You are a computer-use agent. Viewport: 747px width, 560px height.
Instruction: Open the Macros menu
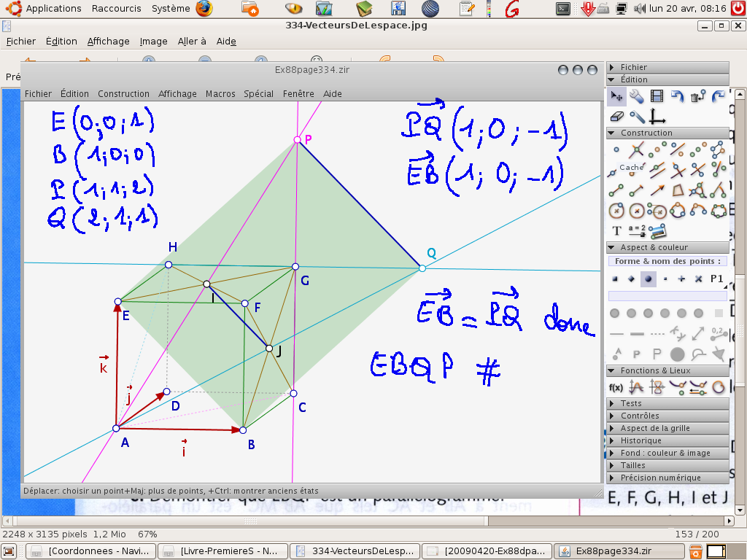220,93
